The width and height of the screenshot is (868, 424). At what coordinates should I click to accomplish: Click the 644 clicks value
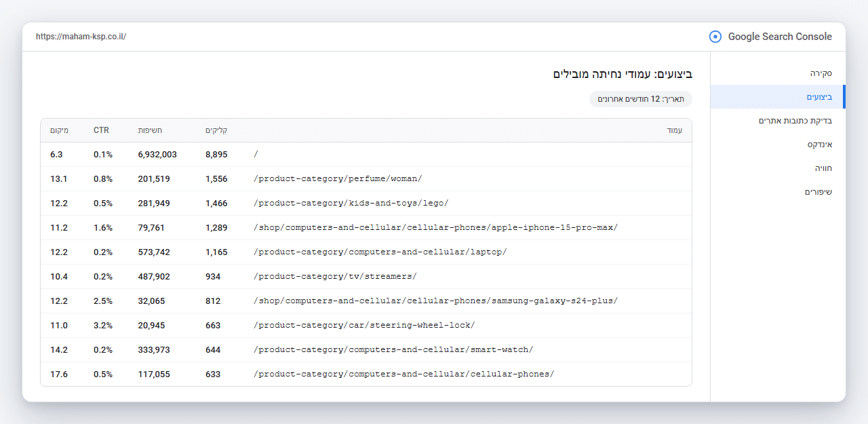(x=213, y=350)
